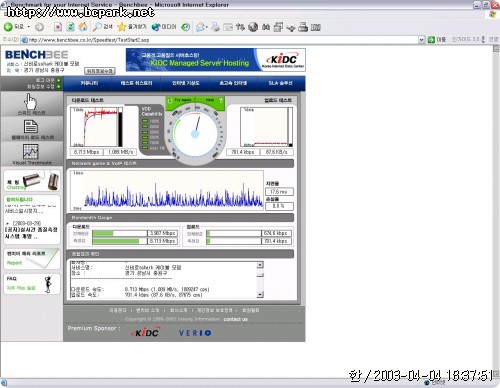
Task: Click the speed test hand pointer icon
Action: (x=31, y=101)
